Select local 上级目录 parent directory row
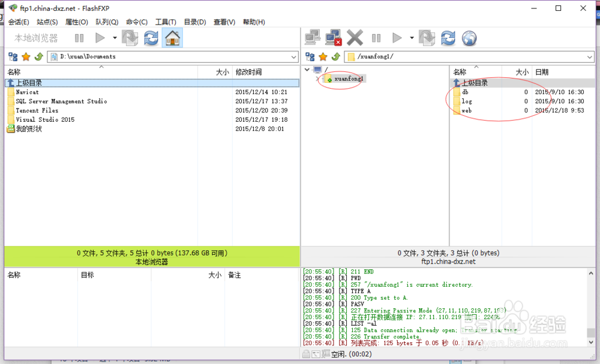 (152, 83)
